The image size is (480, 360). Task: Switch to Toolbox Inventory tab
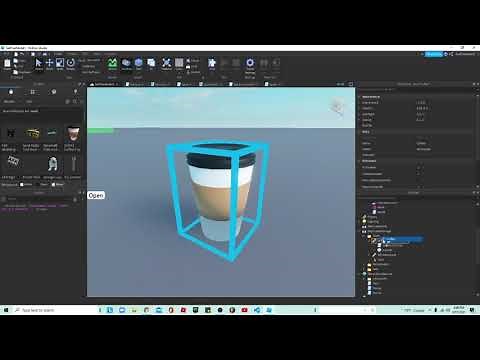click(x=32, y=92)
